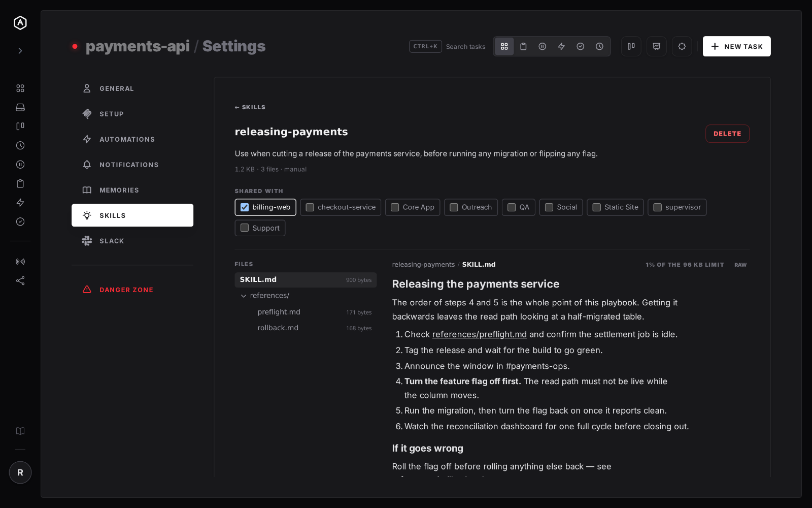Open the inbox tray icon in the left sidebar

pos(20,107)
